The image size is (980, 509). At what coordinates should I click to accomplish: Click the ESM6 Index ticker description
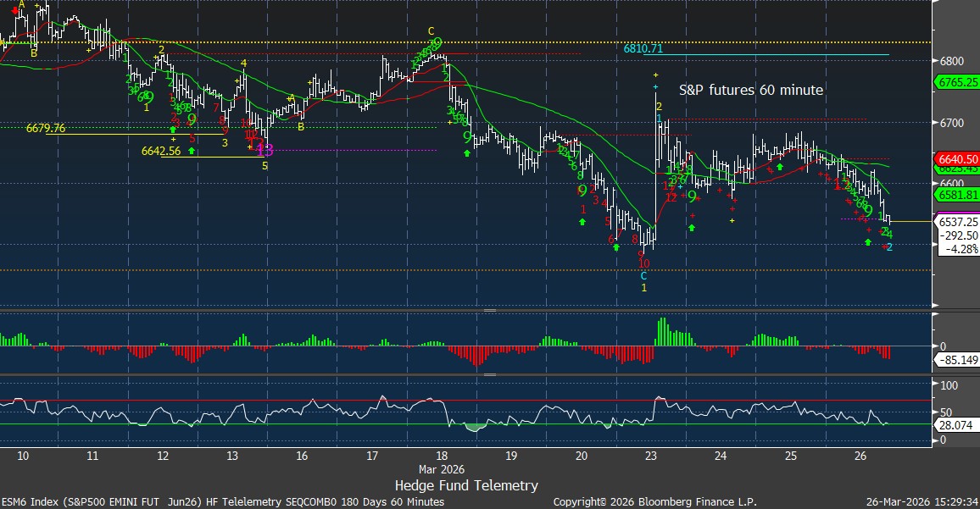click(222, 502)
